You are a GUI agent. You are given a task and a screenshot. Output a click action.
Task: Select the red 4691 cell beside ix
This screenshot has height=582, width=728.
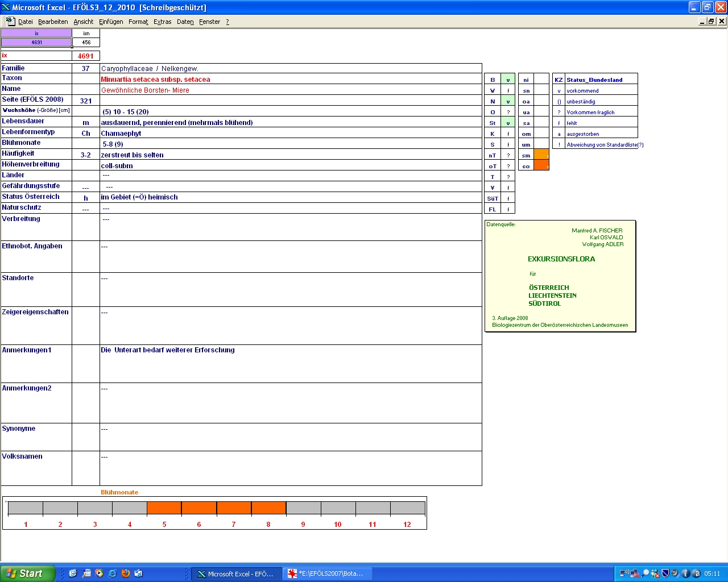pyautogui.click(x=86, y=56)
